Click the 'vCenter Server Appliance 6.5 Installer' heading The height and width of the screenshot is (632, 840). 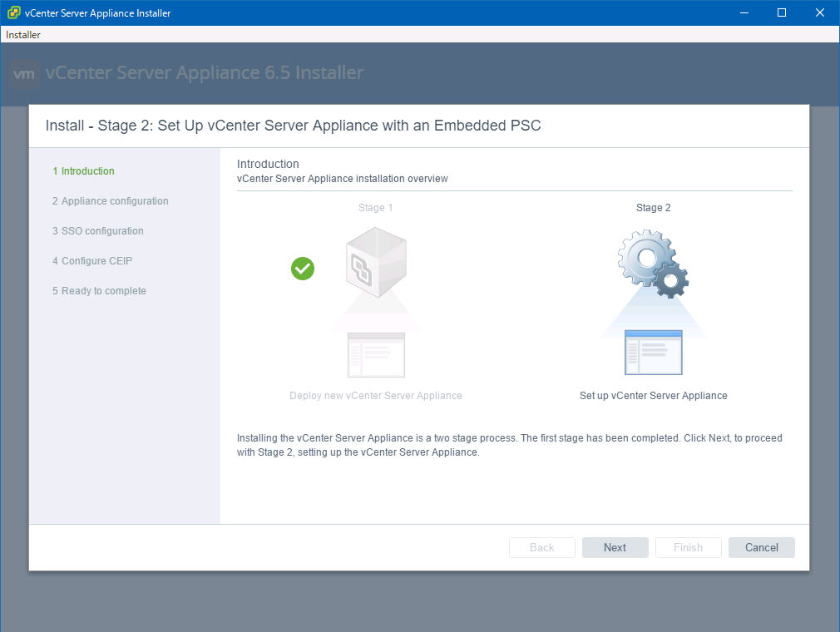point(204,73)
